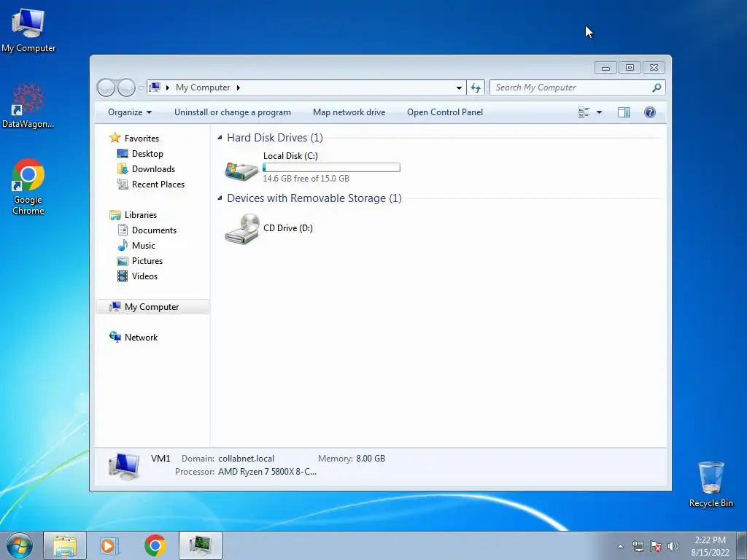
Task: Select Recent Places under Favorites
Action: pyautogui.click(x=158, y=184)
